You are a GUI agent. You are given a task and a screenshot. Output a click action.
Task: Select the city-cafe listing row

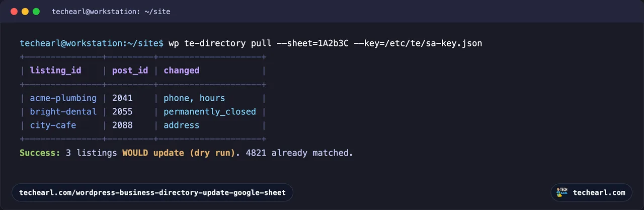[143, 125]
